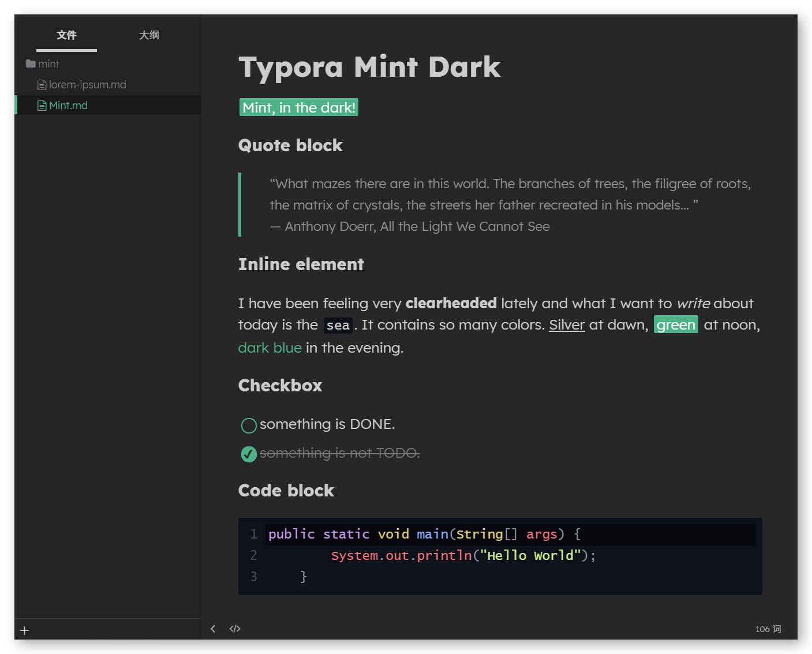Check the 'something is DONE' checkbox
812x654 pixels.
pyautogui.click(x=249, y=425)
